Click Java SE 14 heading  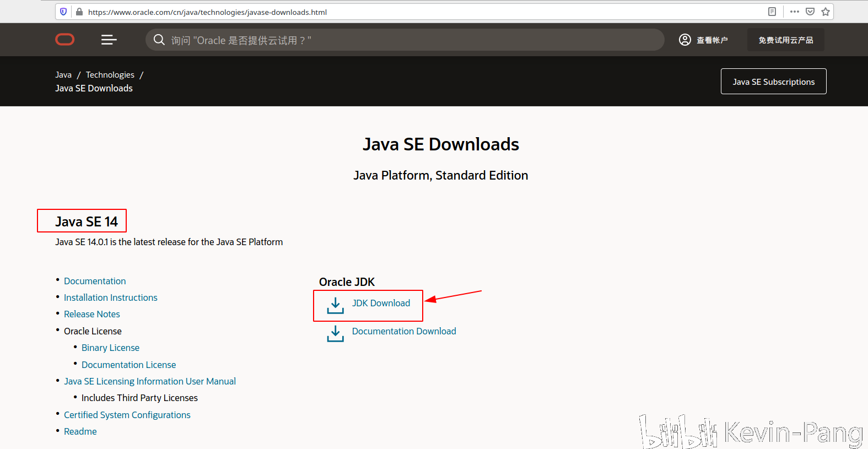pos(87,221)
